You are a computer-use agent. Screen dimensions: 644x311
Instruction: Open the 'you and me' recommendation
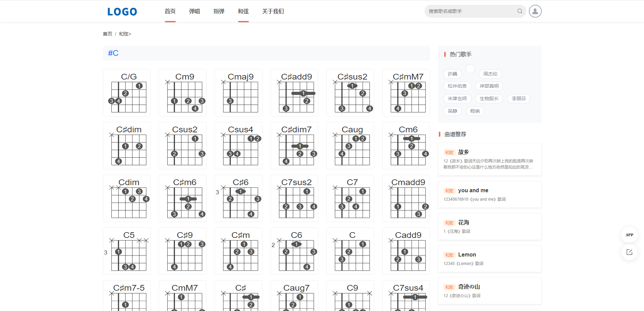pos(473,190)
